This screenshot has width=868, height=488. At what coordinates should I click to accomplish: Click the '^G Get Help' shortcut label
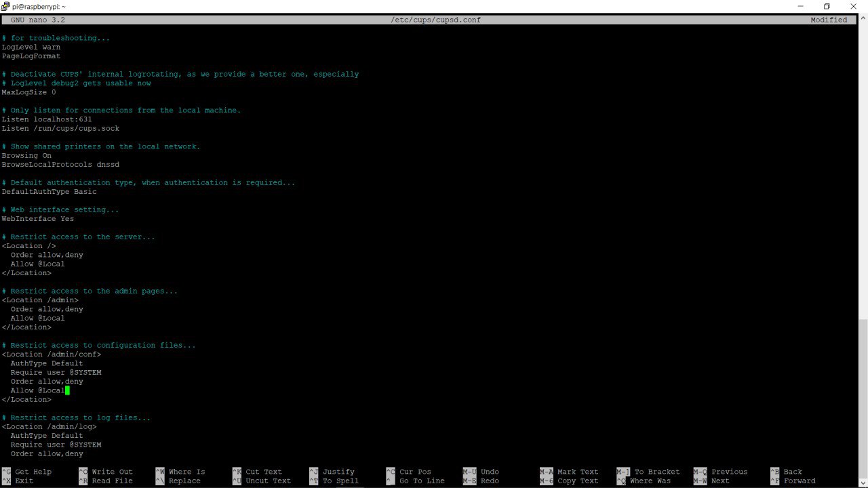coord(26,472)
